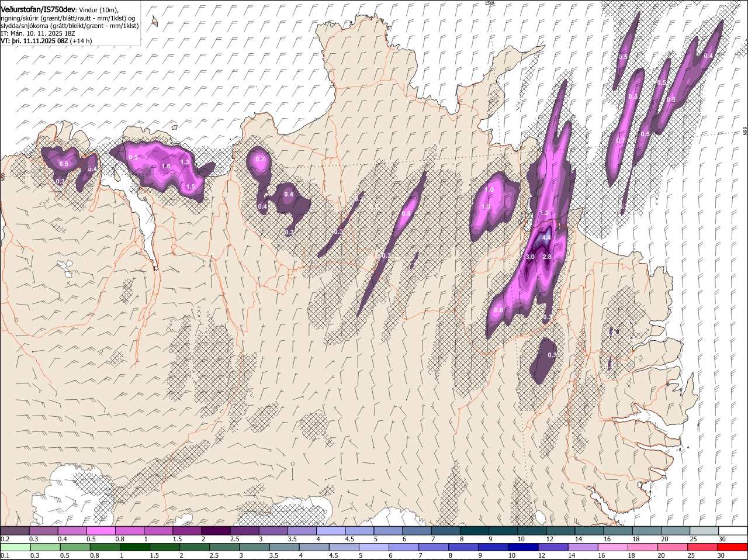
Task: Click the light periwinkle swatch labeled 4 in upper legend
Action: tap(331, 531)
